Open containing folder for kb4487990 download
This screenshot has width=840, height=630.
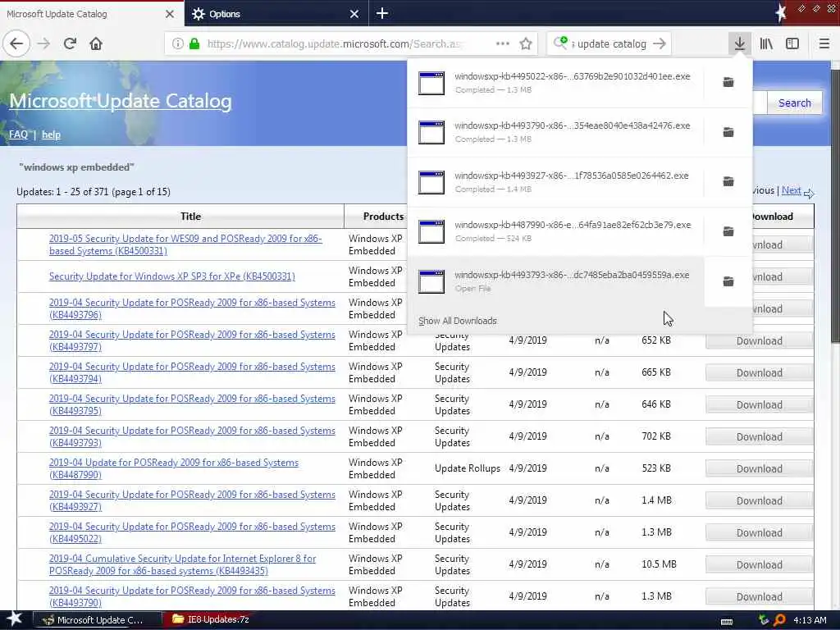tap(728, 231)
